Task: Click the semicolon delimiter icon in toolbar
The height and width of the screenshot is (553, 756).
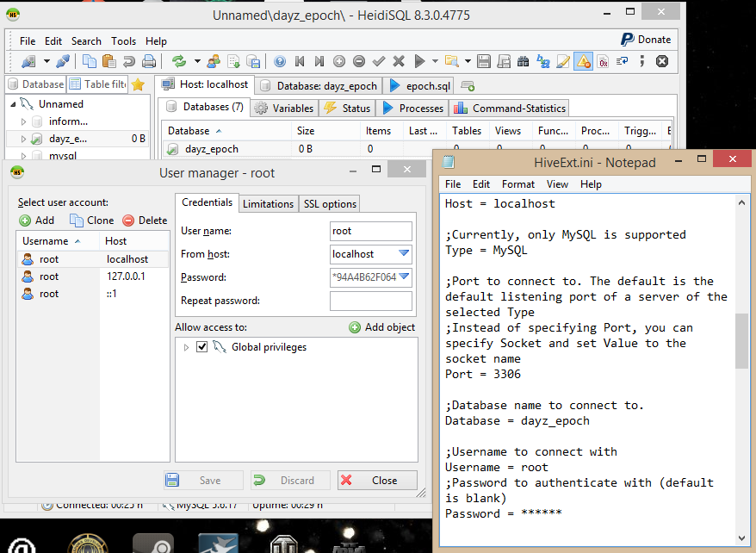Action: click(x=641, y=61)
